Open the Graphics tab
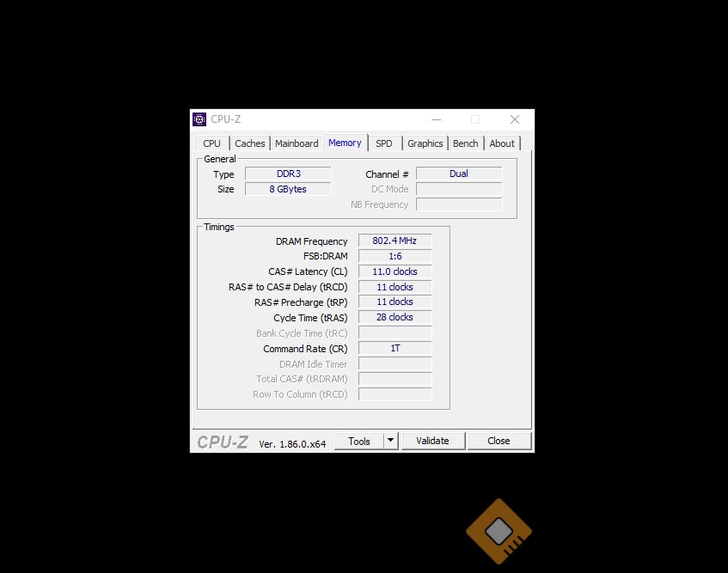The image size is (728, 573). pyautogui.click(x=425, y=143)
